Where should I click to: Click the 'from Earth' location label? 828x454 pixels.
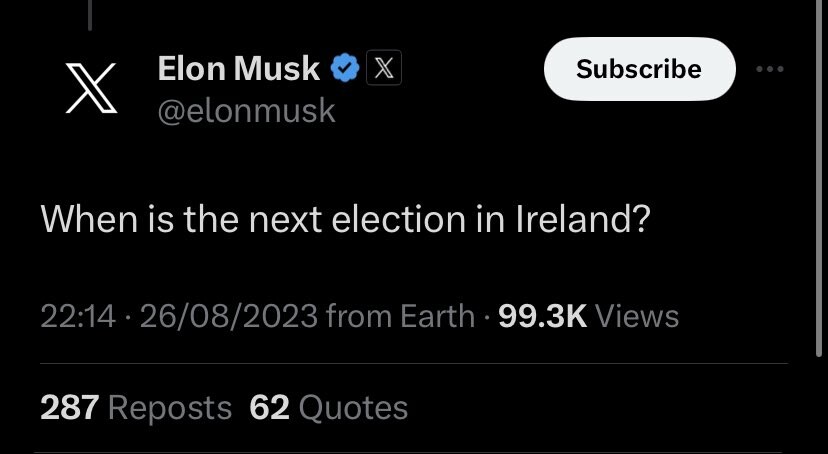click(400, 316)
